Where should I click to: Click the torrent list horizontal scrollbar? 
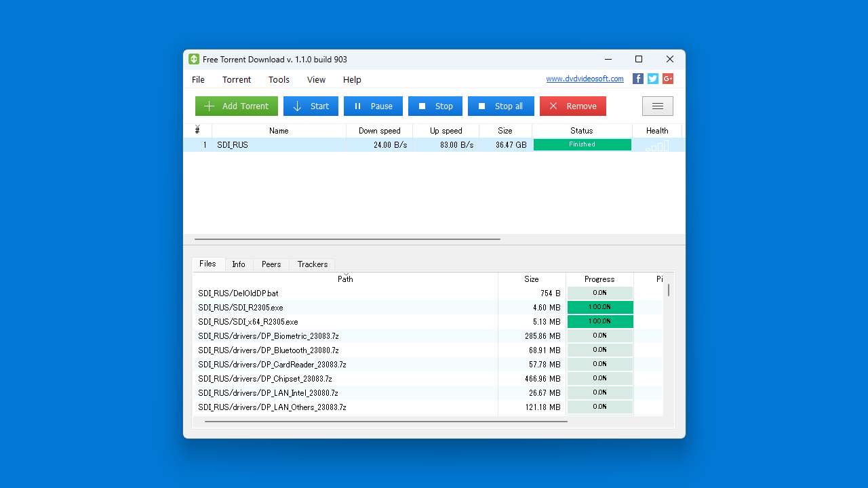(x=347, y=239)
